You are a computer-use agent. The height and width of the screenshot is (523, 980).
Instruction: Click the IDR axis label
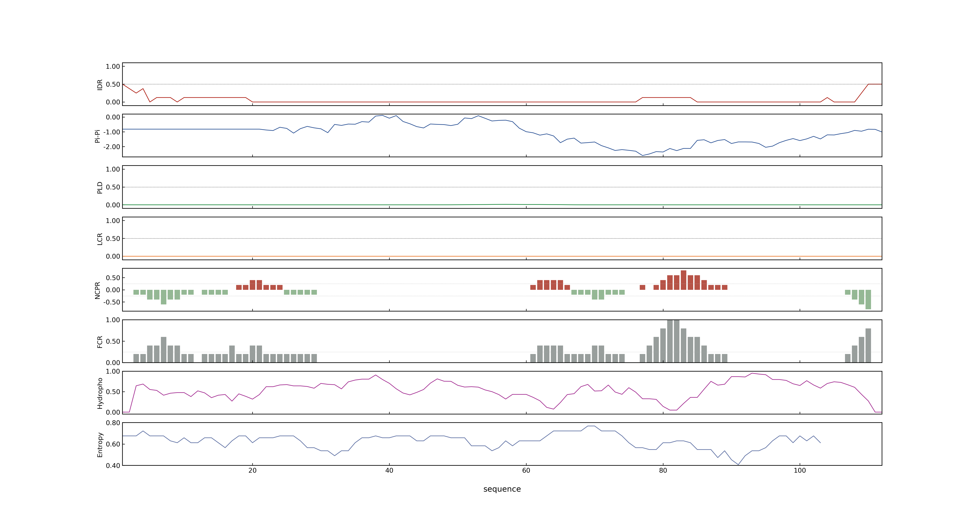100,85
